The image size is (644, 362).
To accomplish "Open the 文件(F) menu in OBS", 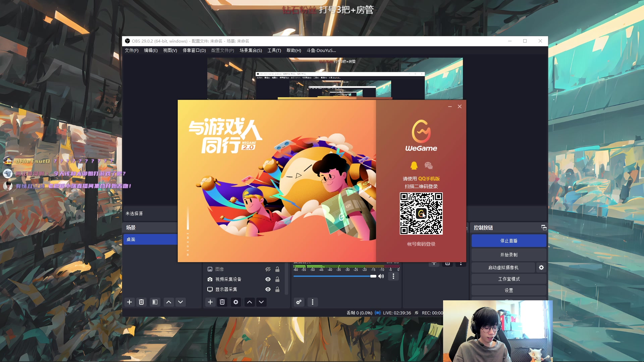I will point(131,50).
